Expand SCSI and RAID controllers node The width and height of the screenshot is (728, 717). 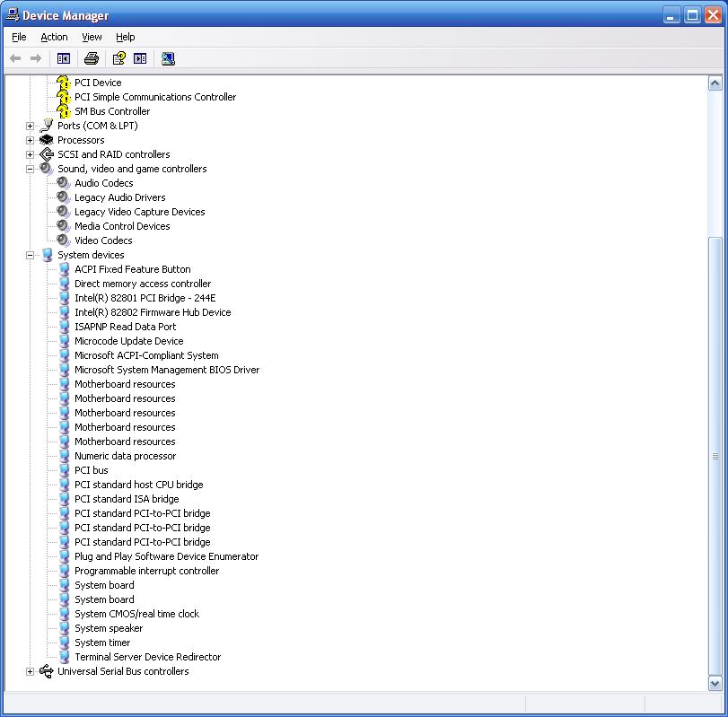click(x=30, y=154)
